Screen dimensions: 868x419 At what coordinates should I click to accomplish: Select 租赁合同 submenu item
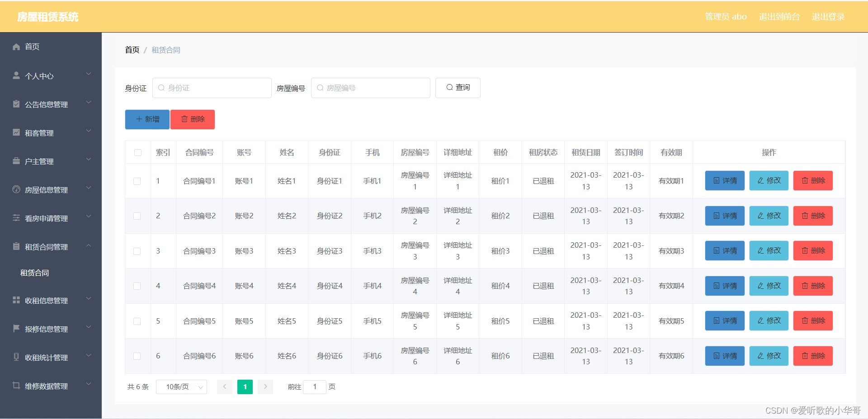point(51,273)
